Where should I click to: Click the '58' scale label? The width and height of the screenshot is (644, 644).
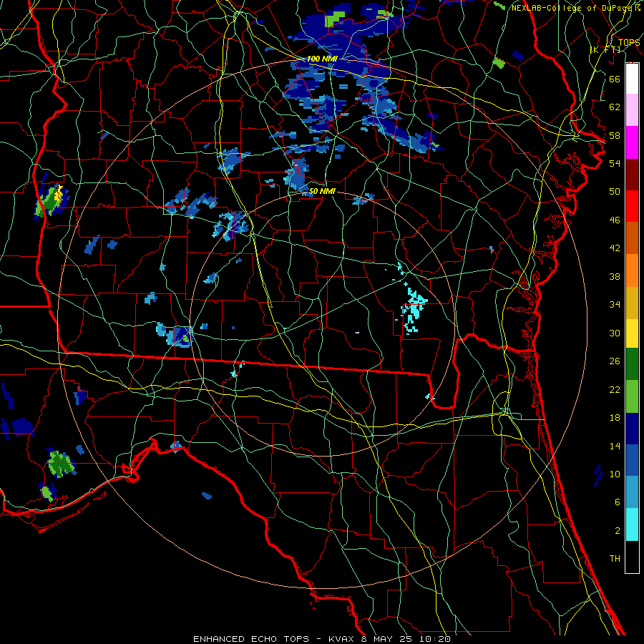point(615,135)
